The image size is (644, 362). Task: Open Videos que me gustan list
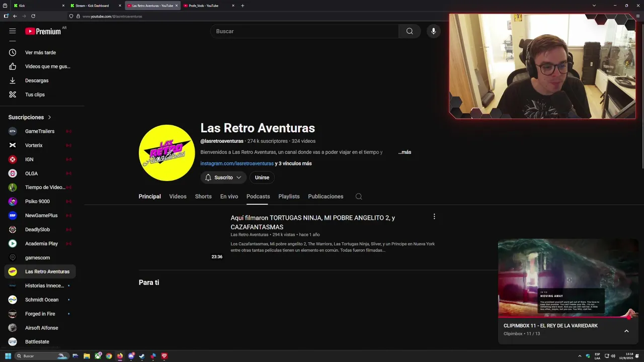pyautogui.click(x=40, y=66)
